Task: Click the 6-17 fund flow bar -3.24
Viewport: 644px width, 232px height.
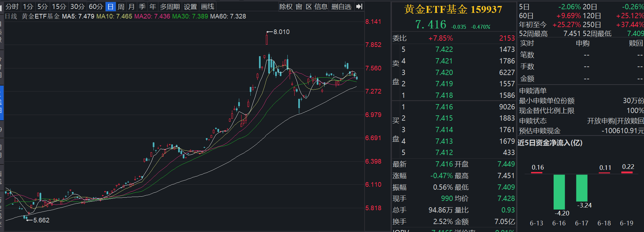Action: pos(582,188)
